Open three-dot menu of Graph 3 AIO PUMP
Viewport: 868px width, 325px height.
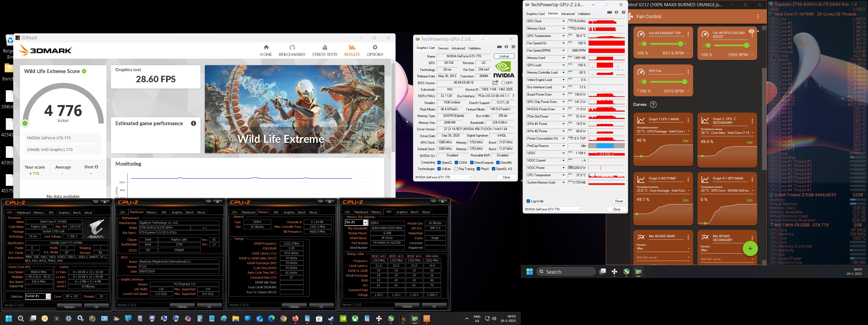click(688, 180)
